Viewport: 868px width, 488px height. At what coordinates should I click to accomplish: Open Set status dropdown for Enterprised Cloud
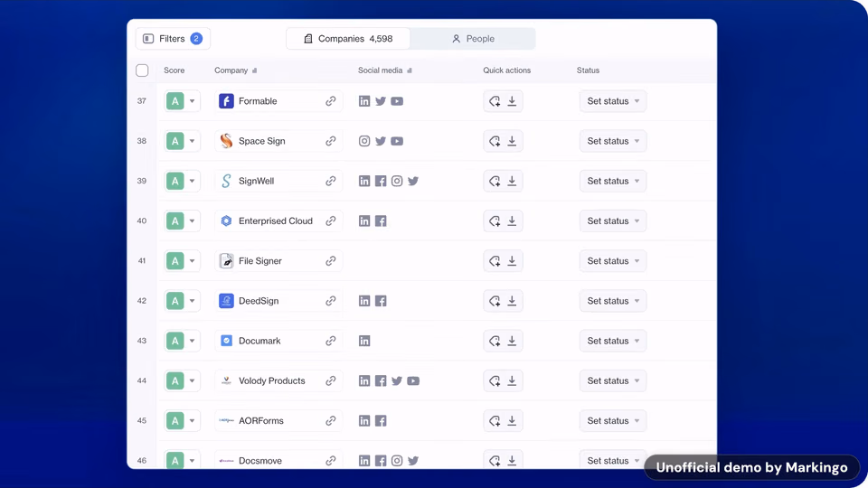pyautogui.click(x=613, y=221)
